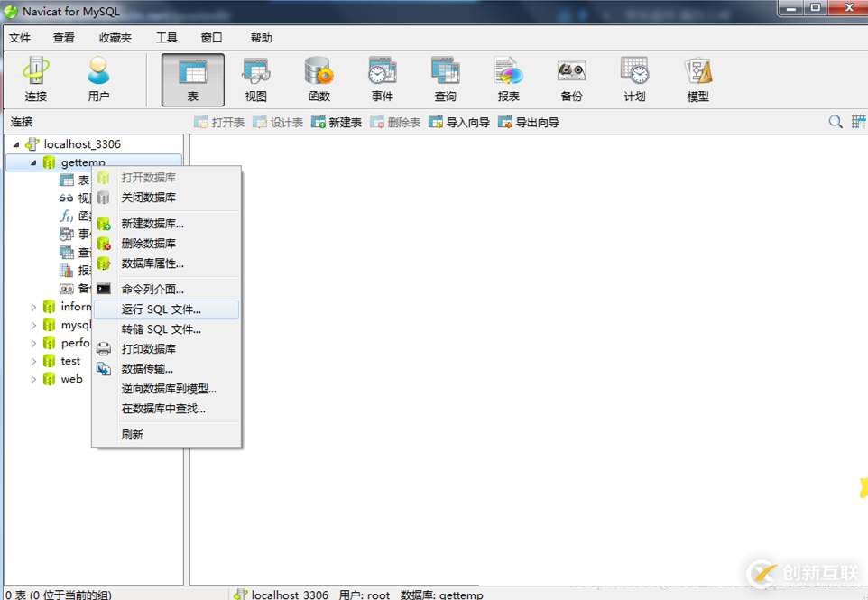Click the glasses view icon in tree
Viewport: 868px width, 600px height.
click(66, 198)
